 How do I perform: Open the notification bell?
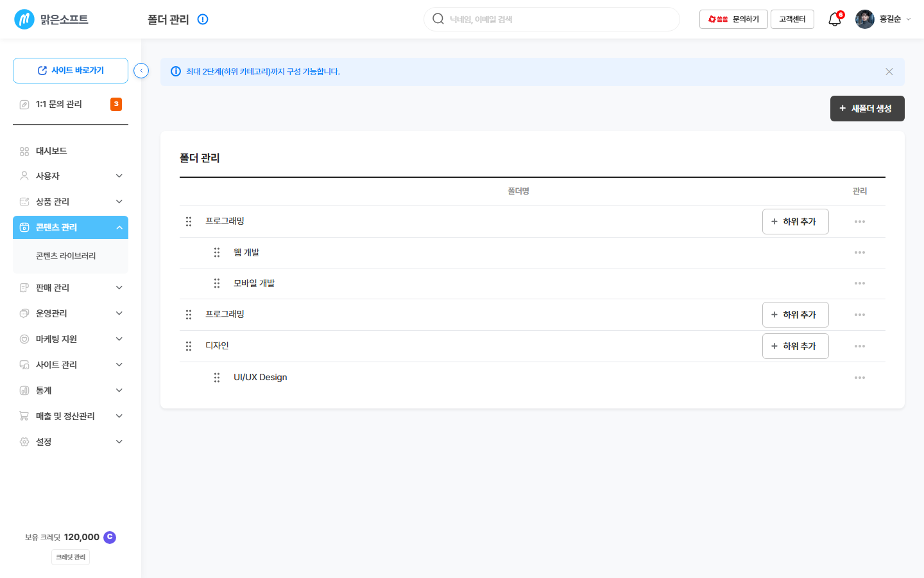pyautogui.click(x=834, y=19)
